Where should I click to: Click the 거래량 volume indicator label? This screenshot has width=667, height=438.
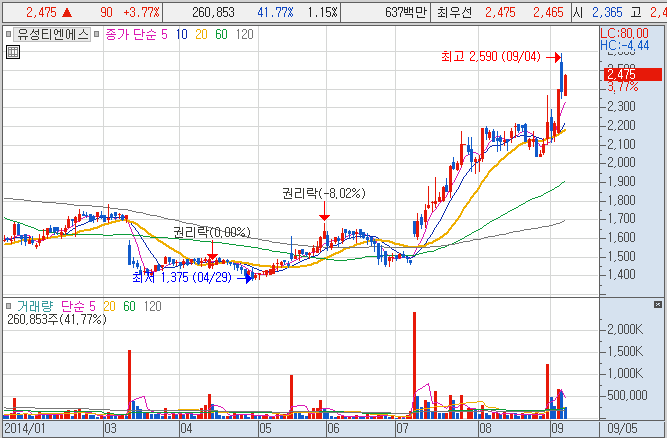click(x=35, y=306)
